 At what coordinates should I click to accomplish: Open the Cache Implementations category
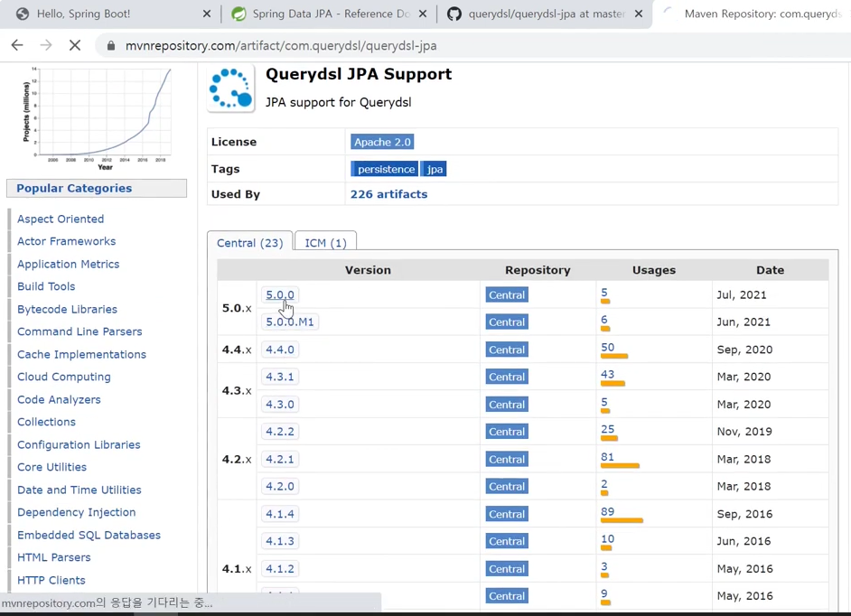(81, 354)
